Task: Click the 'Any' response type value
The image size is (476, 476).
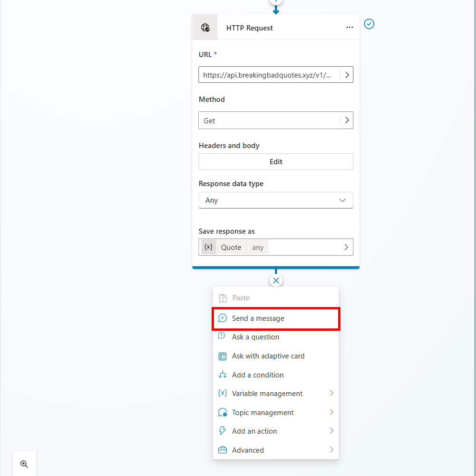Action: [x=211, y=200]
